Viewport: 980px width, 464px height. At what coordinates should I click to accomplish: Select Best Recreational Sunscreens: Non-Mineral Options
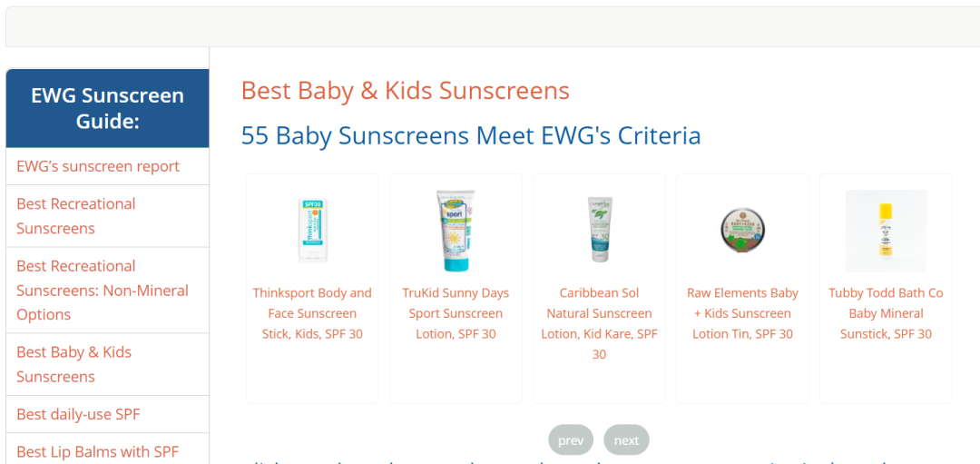coord(107,291)
